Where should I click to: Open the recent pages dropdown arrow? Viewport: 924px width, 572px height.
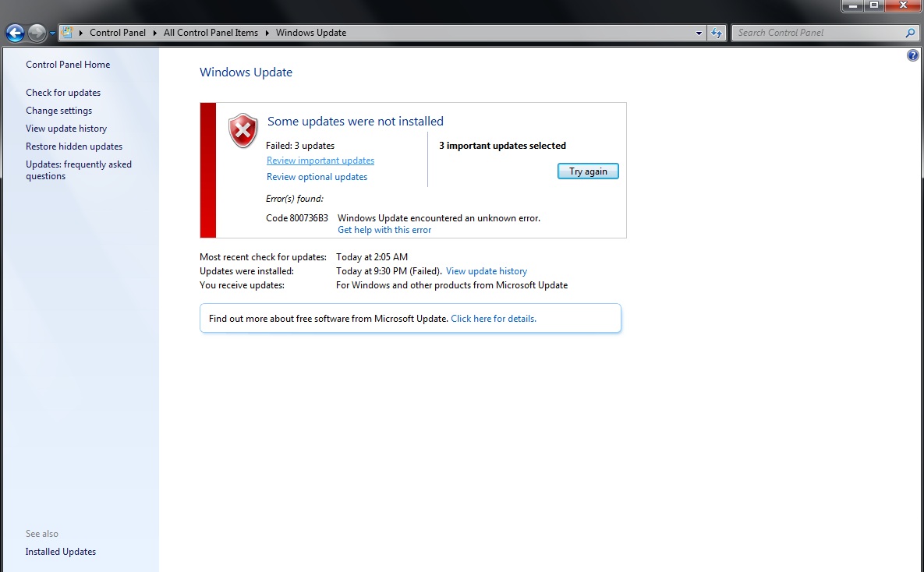(52, 33)
